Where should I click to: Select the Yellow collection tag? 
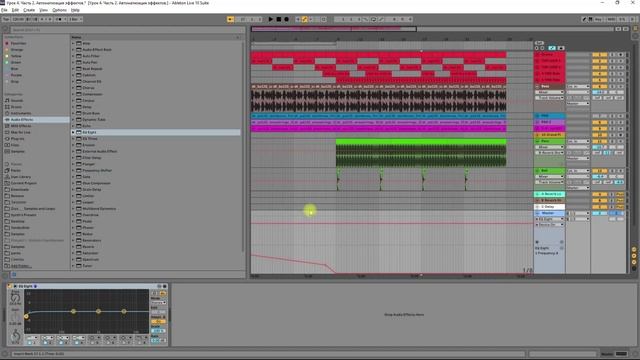coord(16,56)
